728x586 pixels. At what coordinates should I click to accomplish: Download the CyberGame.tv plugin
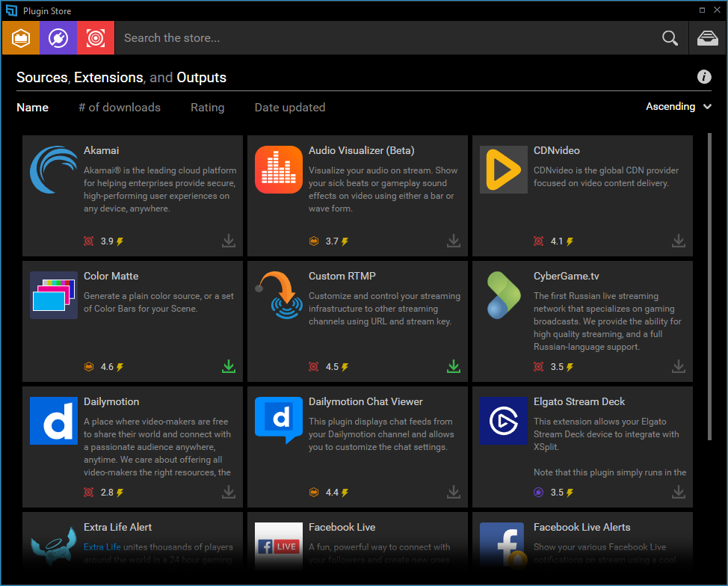(679, 366)
